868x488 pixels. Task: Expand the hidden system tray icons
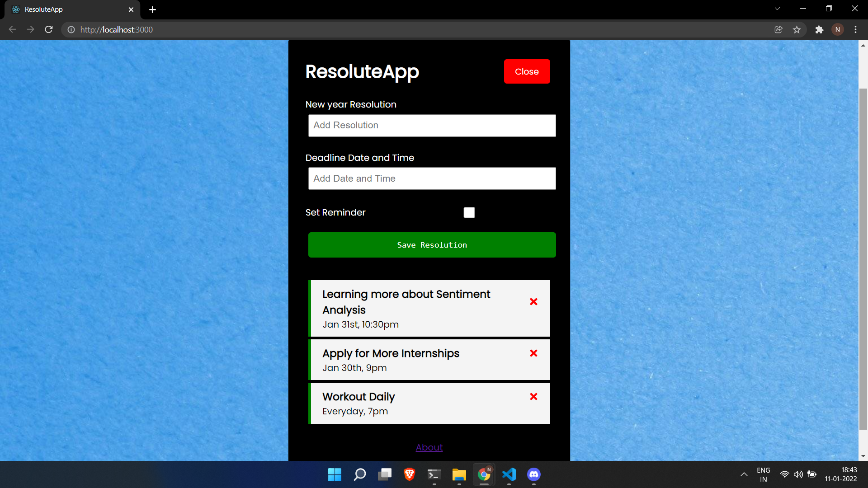pos(744,474)
